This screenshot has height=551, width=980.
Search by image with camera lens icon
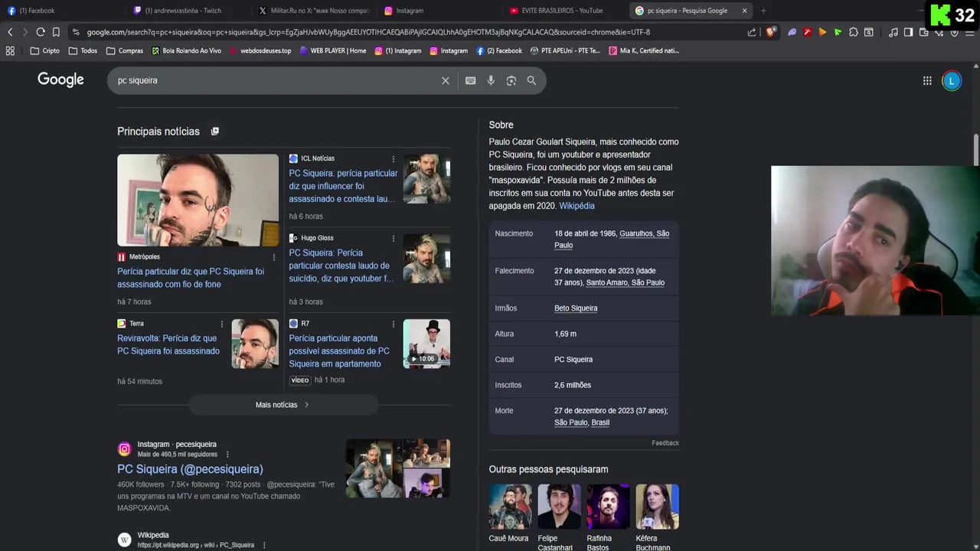tap(511, 80)
